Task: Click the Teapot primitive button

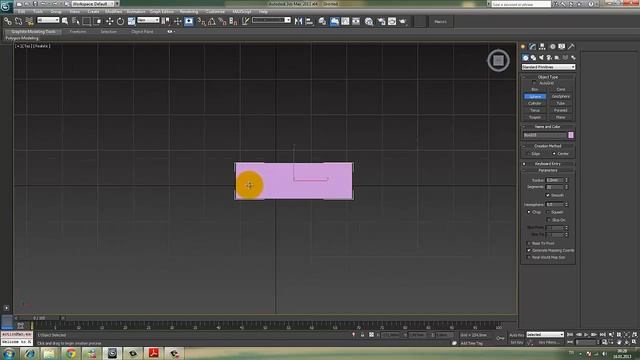Action: pyautogui.click(x=535, y=117)
